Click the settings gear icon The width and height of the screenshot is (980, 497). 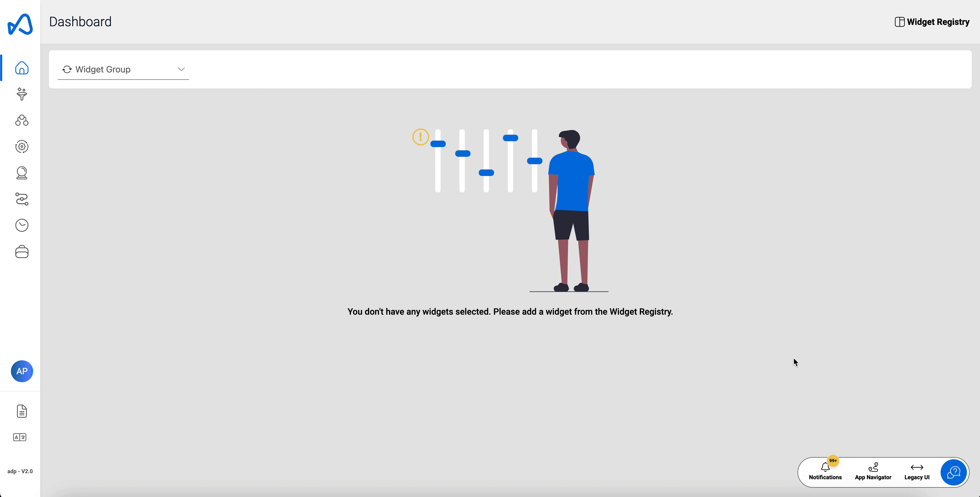[x=21, y=147]
